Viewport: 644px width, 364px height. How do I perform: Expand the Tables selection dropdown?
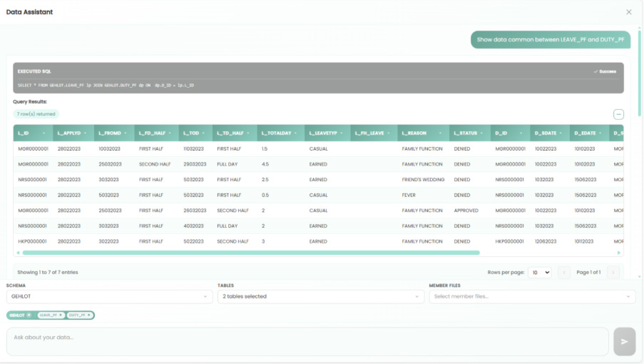[320, 296]
